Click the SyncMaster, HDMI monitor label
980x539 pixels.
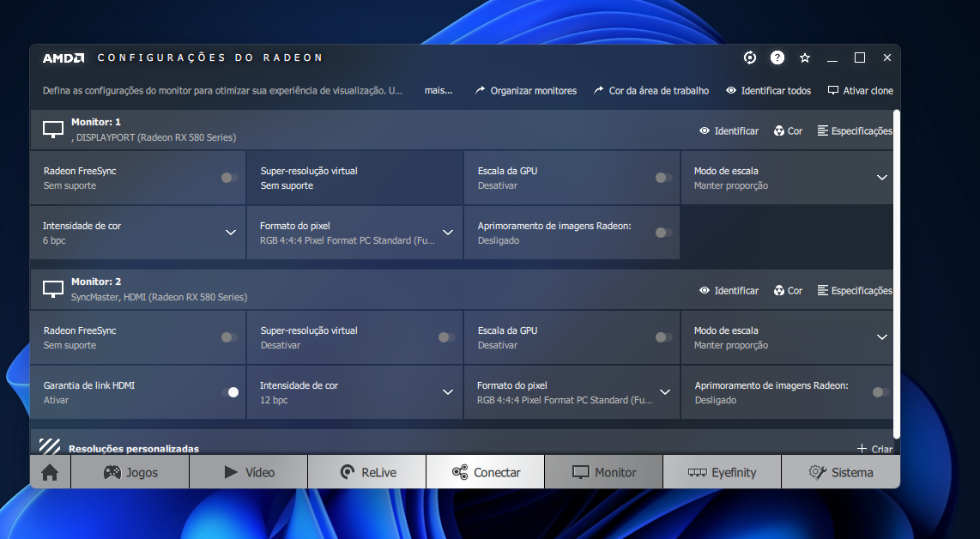pyautogui.click(x=159, y=297)
